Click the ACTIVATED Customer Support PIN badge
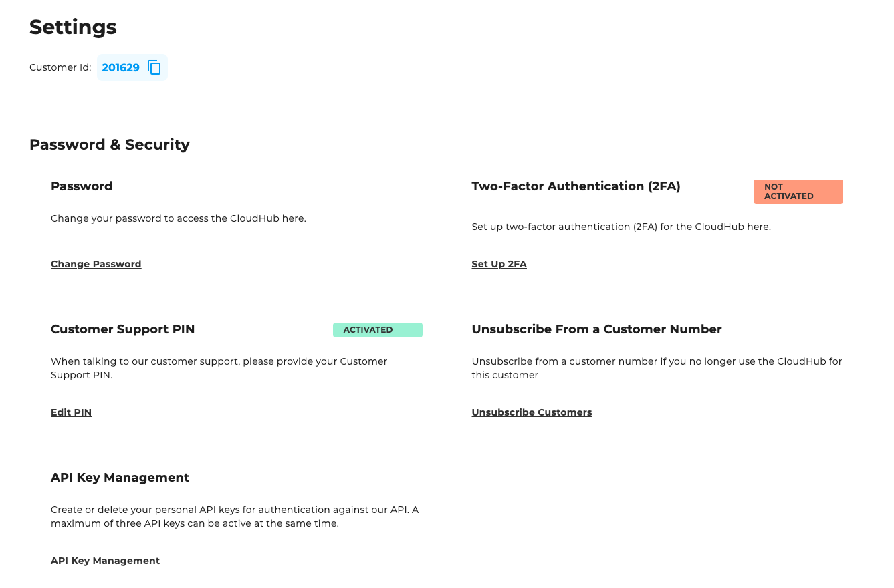894x588 pixels. pyautogui.click(x=377, y=330)
